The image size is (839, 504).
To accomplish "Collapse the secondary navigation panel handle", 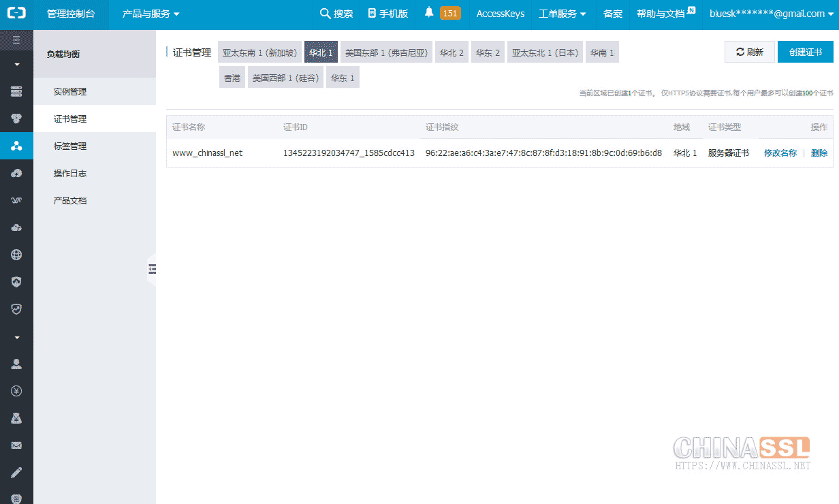I will 152,269.
